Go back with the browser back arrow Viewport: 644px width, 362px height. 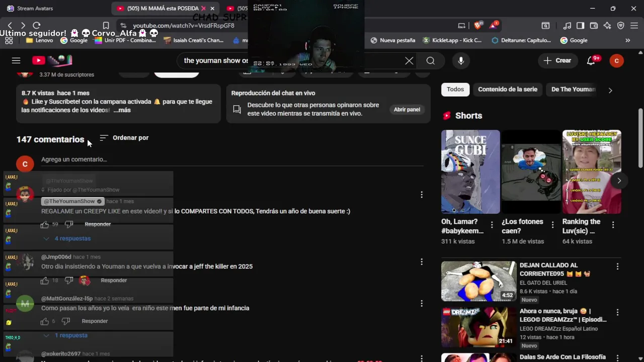point(10,25)
